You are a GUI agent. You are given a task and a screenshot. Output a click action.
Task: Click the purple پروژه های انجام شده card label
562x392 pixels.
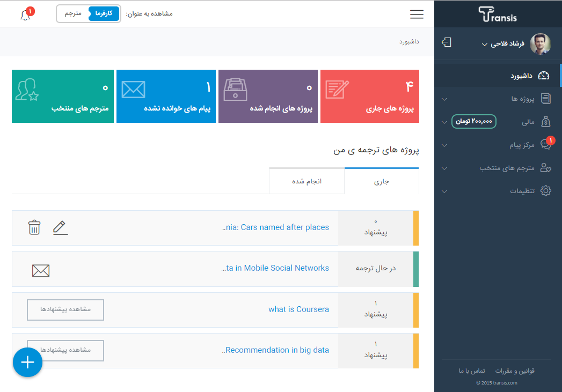click(x=281, y=108)
